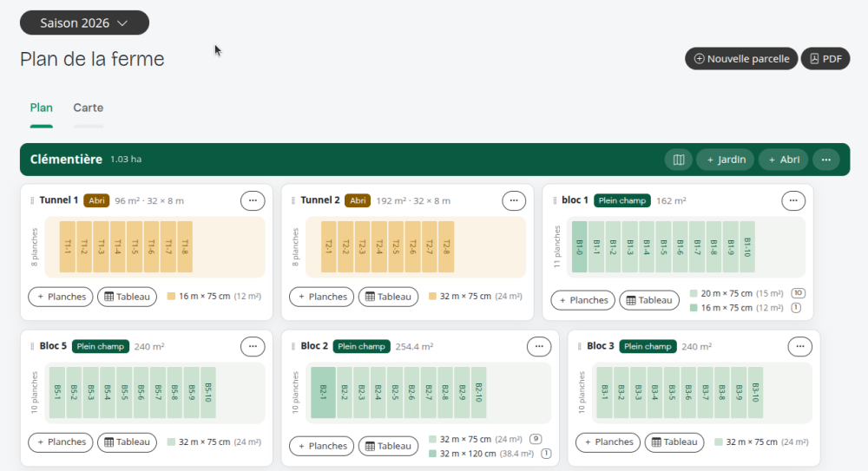Click Nouvelle parcelle button
Image resolution: width=868 pixels, height=471 pixels.
point(741,59)
